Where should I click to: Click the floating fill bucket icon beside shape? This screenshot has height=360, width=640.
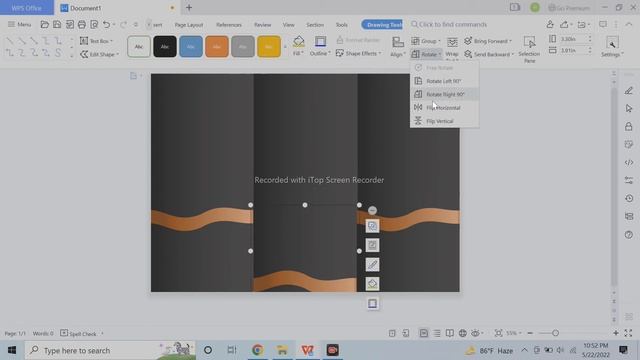pyautogui.click(x=372, y=284)
